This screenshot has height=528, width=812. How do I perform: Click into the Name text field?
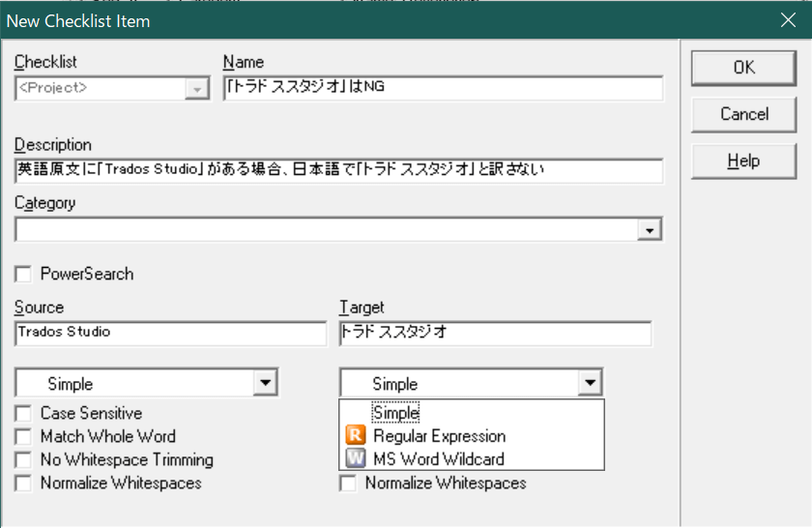(443, 89)
